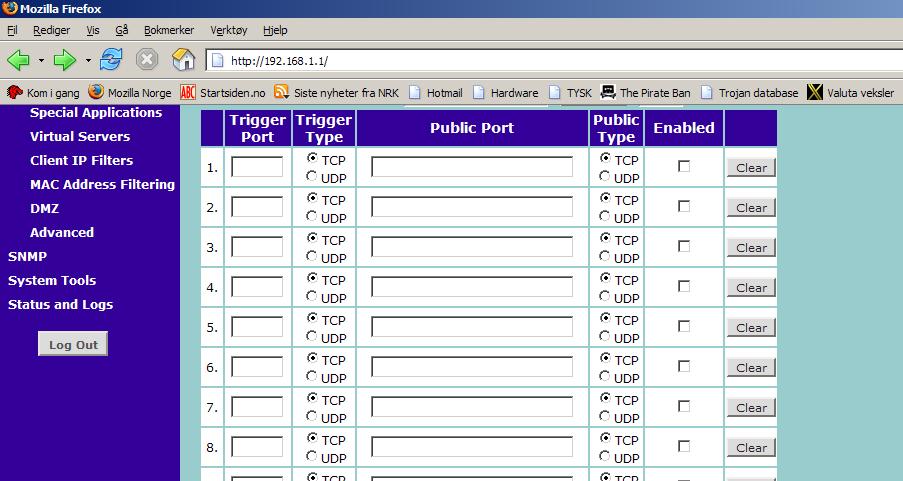Select UDP trigger type for row 1
This screenshot has width=903, height=481.
[312, 176]
